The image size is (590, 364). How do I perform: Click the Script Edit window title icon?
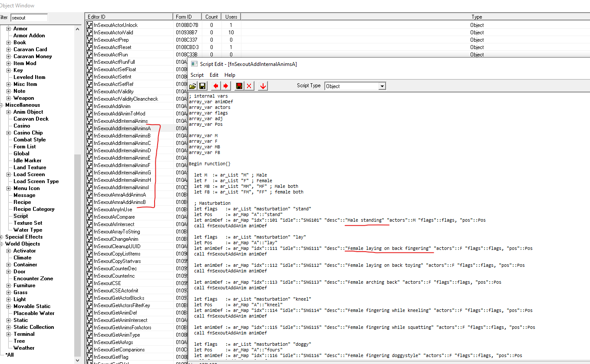point(194,64)
